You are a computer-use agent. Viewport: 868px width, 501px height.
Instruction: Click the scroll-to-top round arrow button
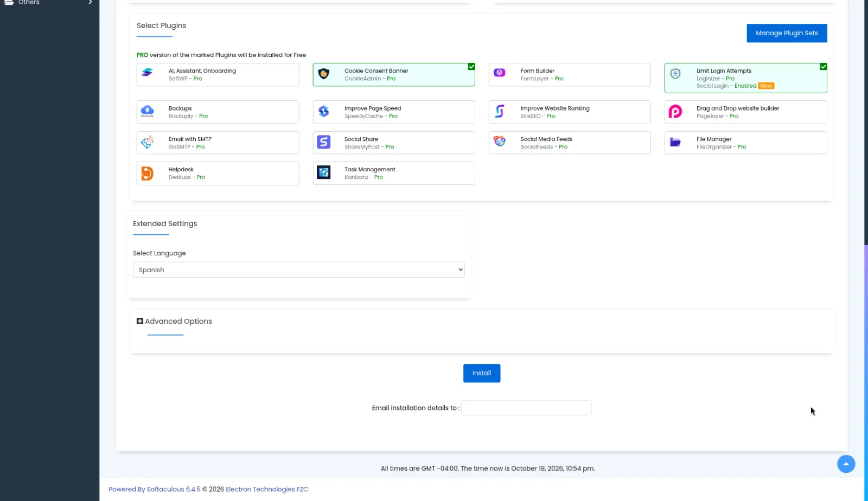[x=846, y=464]
